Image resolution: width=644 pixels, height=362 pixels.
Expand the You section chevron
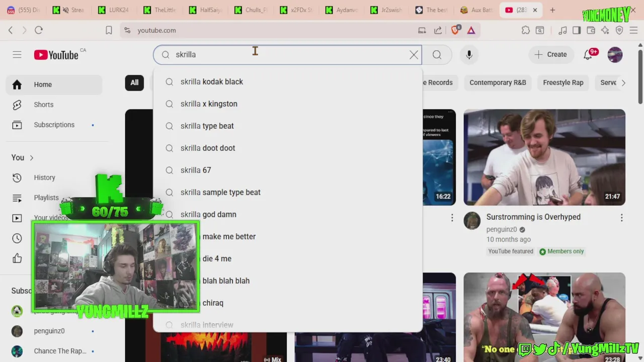click(31, 158)
